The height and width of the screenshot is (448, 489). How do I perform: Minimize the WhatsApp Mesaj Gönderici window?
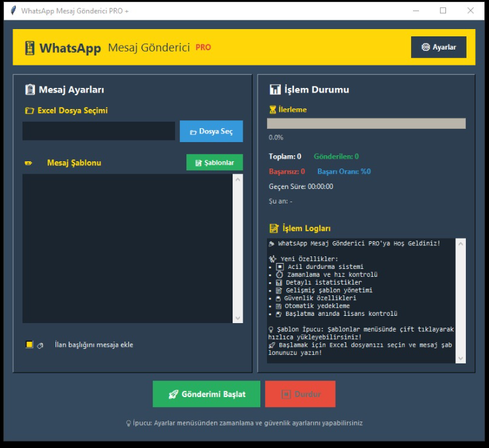(x=416, y=11)
